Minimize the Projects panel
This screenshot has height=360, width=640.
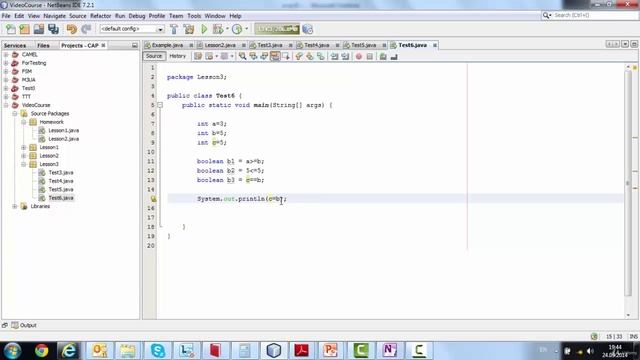[135, 45]
